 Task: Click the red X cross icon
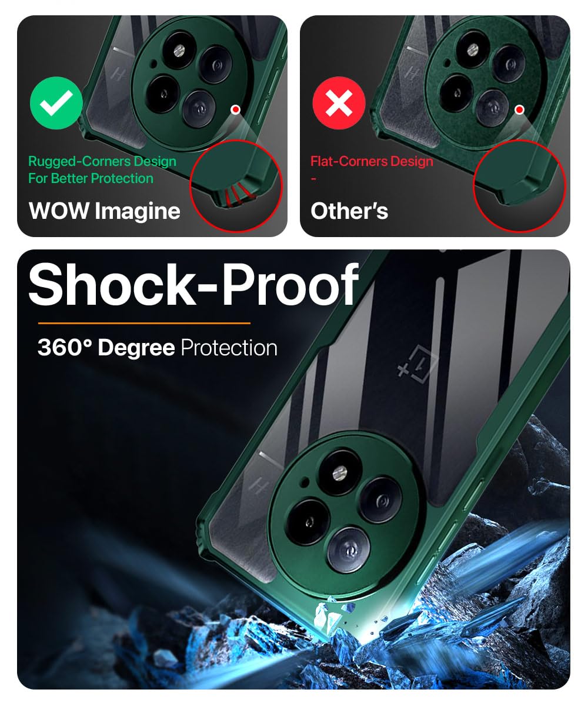(339, 104)
